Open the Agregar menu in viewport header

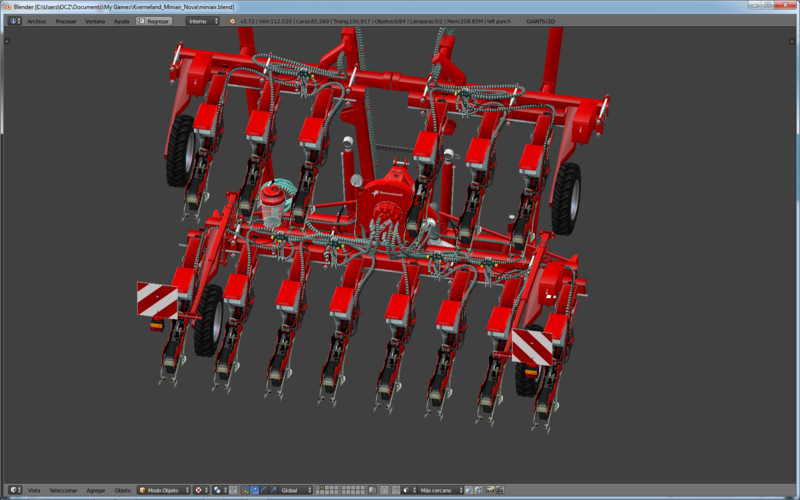click(96, 490)
